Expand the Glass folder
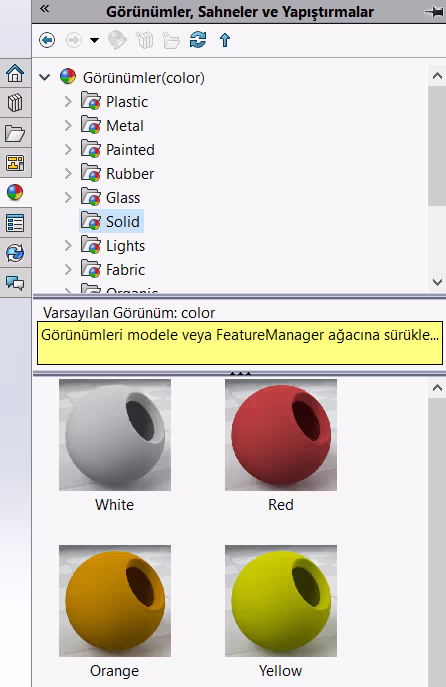Image resolution: width=446 pixels, height=687 pixels. coord(68,198)
